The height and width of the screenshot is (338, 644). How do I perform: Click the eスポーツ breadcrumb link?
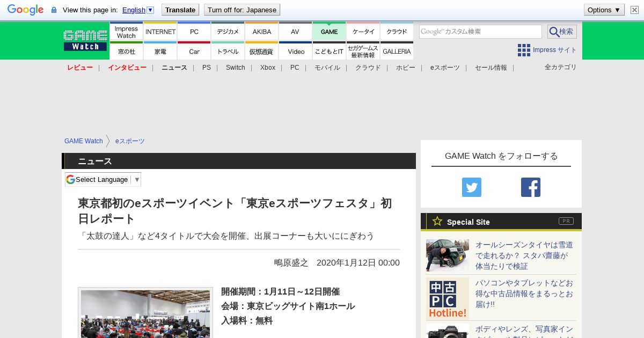(x=130, y=141)
